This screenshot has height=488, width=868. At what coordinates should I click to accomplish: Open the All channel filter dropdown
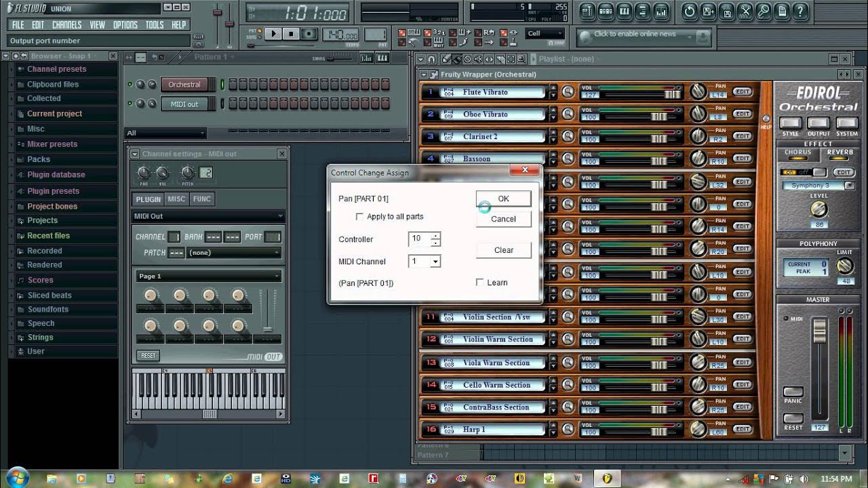pos(165,133)
